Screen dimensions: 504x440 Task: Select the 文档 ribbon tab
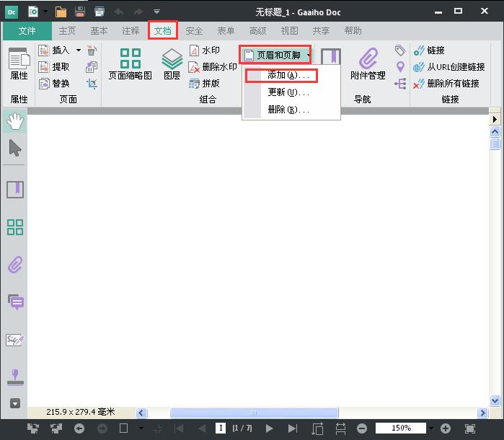click(x=163, y=31)
